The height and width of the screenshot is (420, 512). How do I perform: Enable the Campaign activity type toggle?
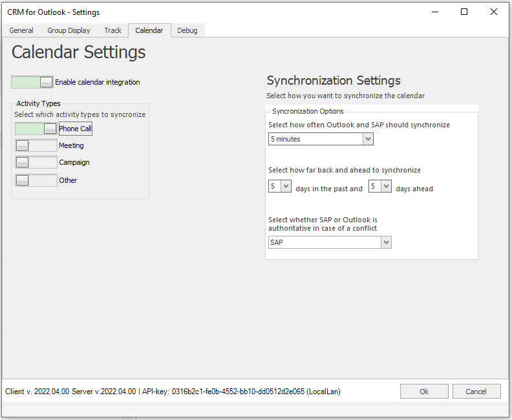[36, 162]
